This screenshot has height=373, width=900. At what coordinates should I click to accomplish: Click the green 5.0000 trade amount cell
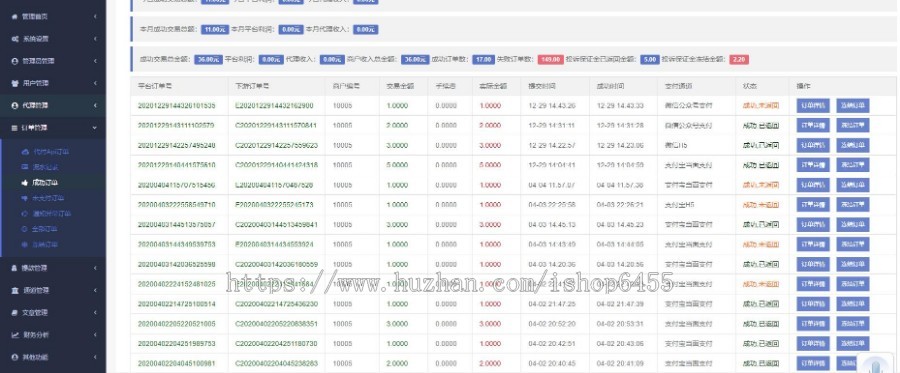coord(397,165)
